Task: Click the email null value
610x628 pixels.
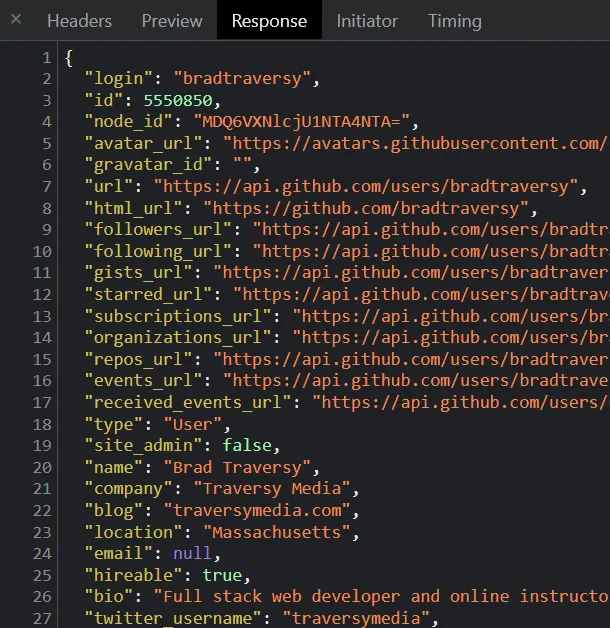Action: pyautogui.click(x=191, y=553)
